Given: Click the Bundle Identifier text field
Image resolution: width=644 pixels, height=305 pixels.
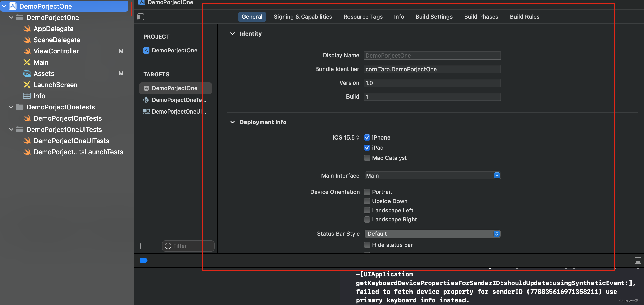Looking at the screenshot, I should [x=432, y=69].
